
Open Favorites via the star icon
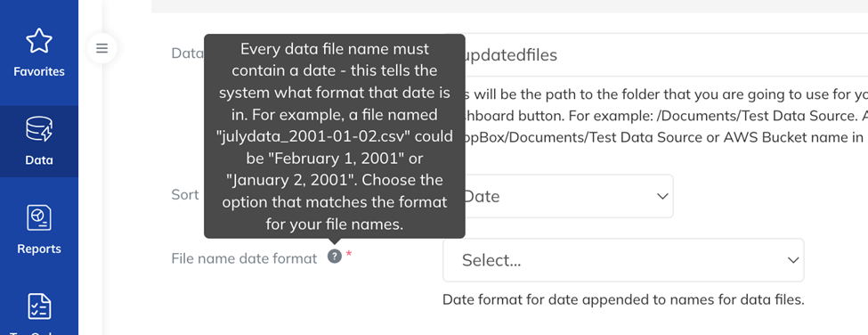[39, 41]
